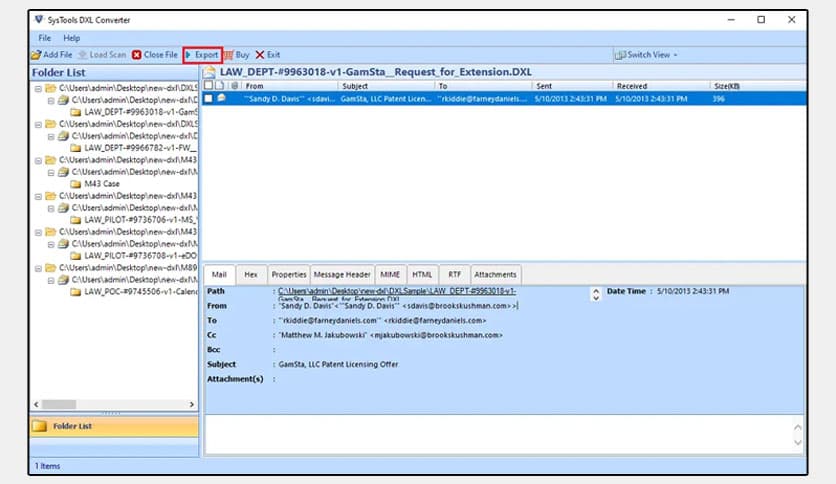Click the Buy cart icon
This screenshot has width=836, height=484.
(229, 55)
